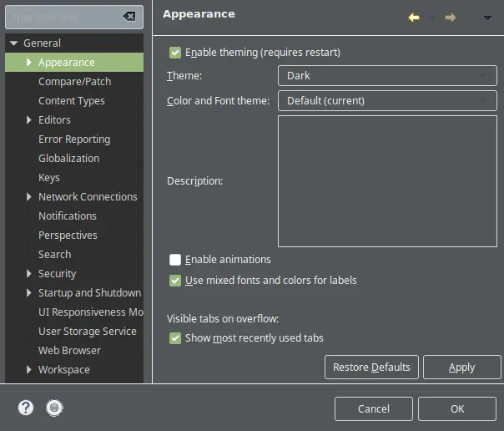Click the 'Theme:' label
Image resolution: width=504 pixels, height=431 pixels.
click(184, 76)
